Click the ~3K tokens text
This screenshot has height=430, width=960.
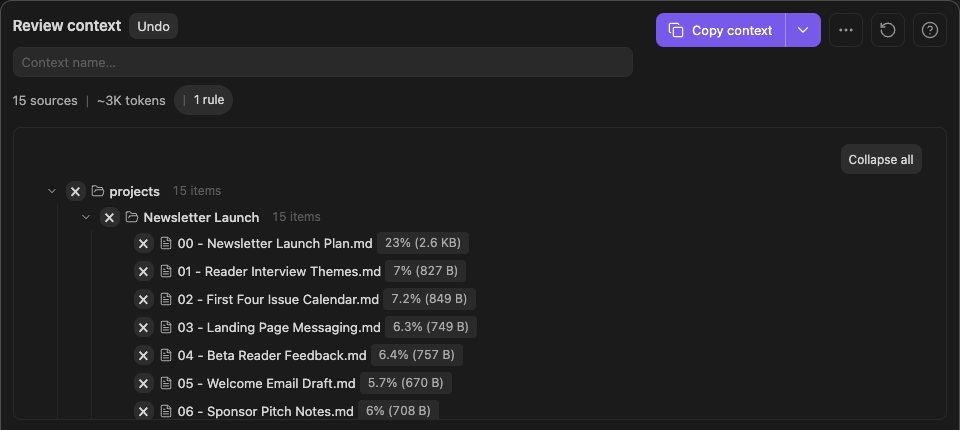click(x=131, y=100)
